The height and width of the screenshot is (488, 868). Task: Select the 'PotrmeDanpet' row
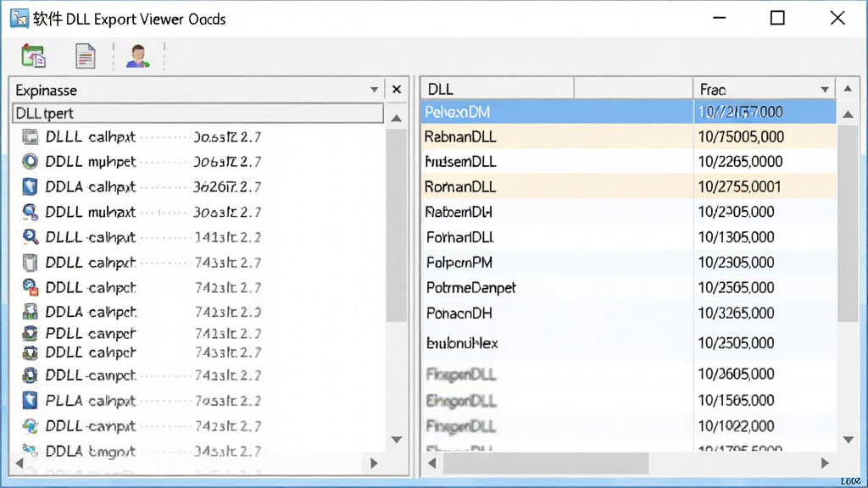click(x=629, y=288)
